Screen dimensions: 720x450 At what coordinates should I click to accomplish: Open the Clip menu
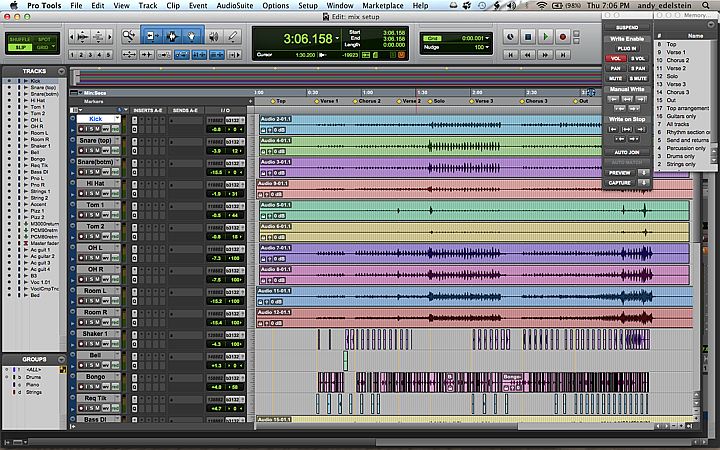[x=173, y=6]
